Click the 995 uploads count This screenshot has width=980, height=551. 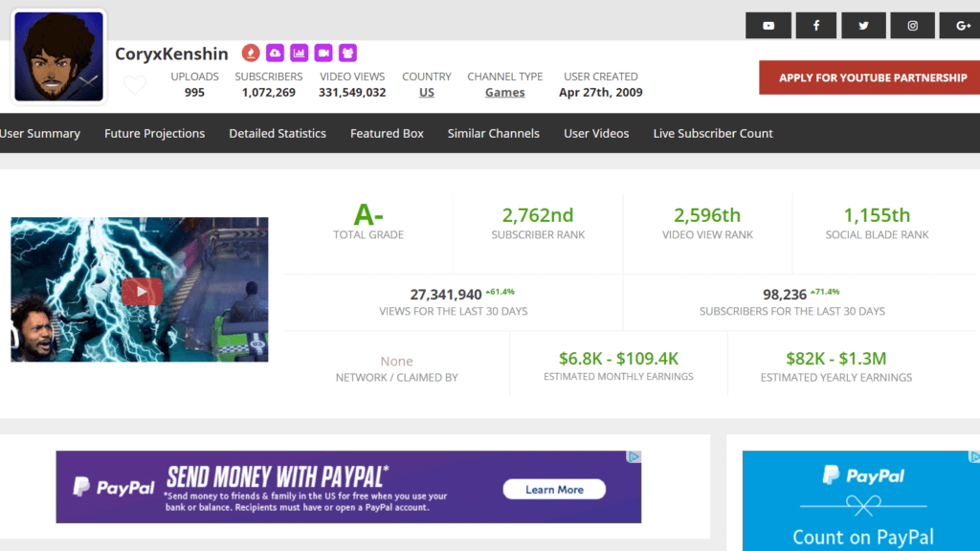[194, 93]
